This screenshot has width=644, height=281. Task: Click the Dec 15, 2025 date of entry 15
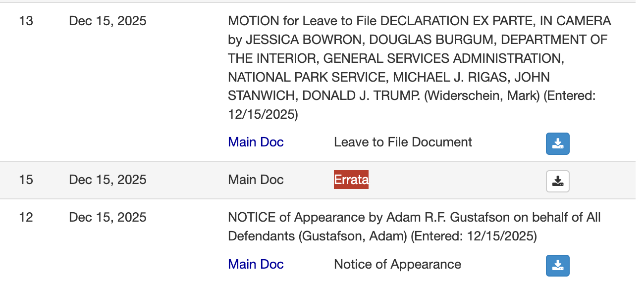tap(107, 180)
